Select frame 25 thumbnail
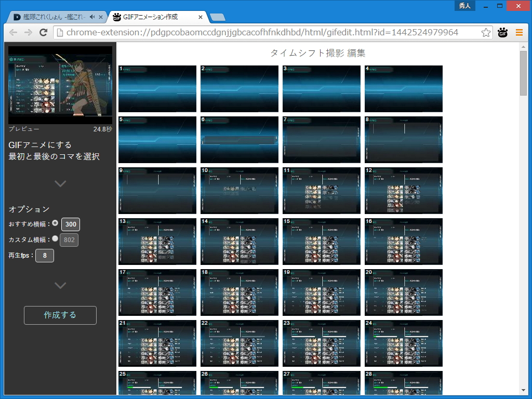This screenshot has height=399, width=532. click(x=157, y=383)
